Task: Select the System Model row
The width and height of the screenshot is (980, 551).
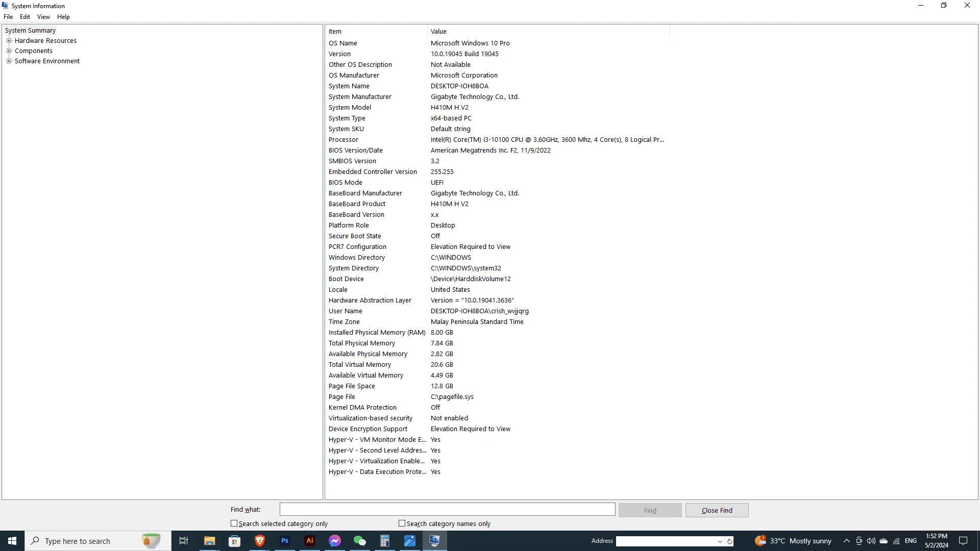Action: click(x=498, y=108)
